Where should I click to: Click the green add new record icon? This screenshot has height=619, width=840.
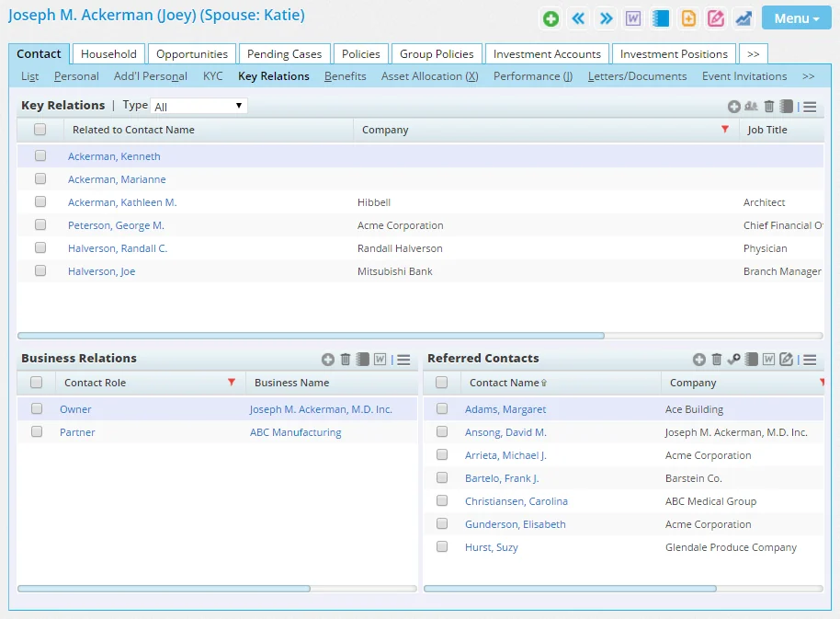click(551, 18)
